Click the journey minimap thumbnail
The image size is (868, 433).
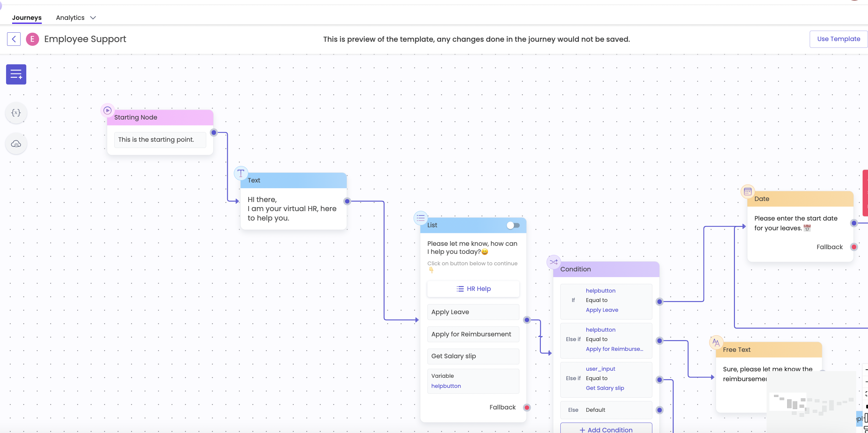click(x=811, y=402)
